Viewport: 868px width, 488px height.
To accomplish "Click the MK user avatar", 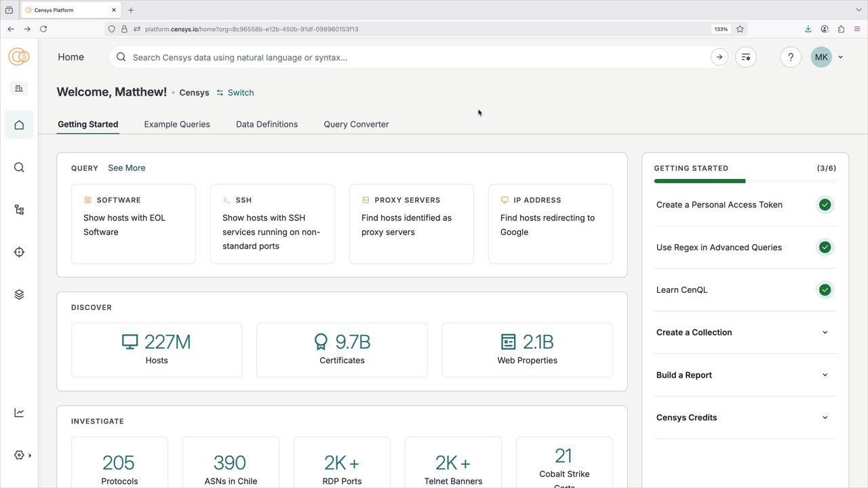I will coord(821,57).
